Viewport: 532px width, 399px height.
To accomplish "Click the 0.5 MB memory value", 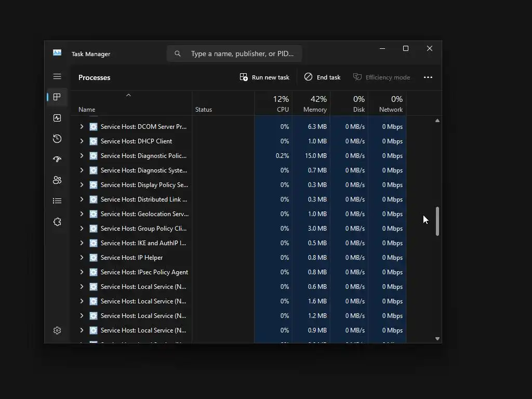I will (x=317, y=243).
